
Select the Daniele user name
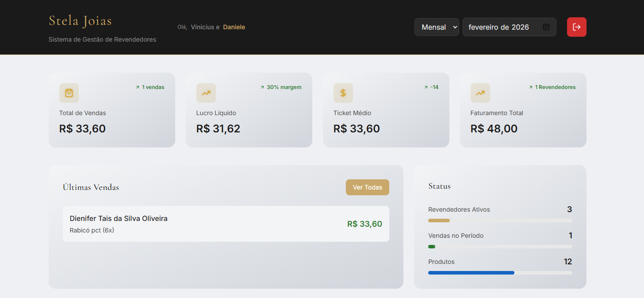(x=234, y=27)
